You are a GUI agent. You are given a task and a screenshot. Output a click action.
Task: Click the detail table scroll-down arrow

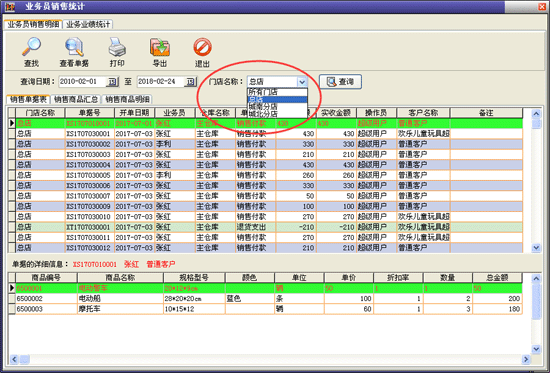click(x=536, y=349)
